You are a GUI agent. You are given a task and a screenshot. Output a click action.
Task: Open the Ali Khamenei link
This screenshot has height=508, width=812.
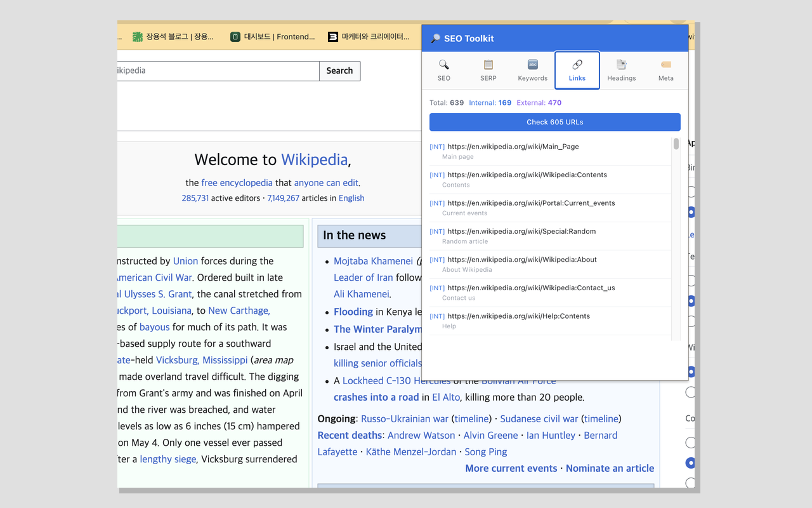click(x=361, y=294)
